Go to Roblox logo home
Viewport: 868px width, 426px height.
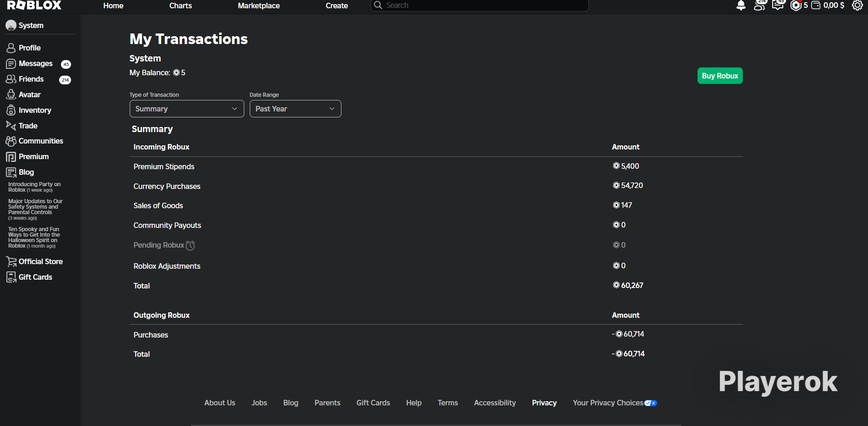coord(34,6)
